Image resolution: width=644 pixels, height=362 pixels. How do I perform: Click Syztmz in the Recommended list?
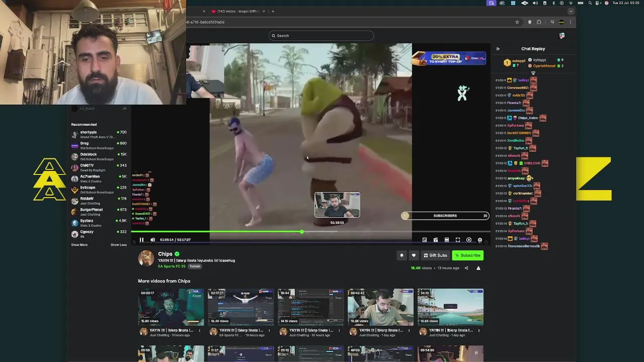(x=99, y=223)
